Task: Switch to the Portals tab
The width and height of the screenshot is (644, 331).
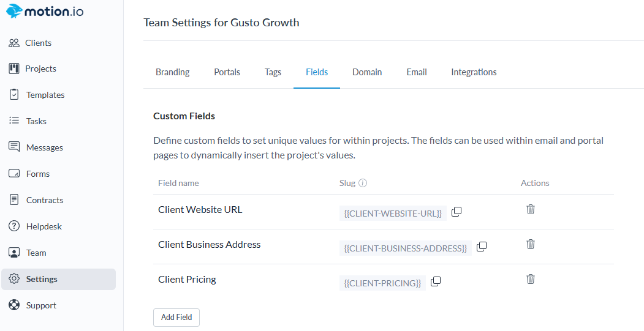Action: (227, 72)
